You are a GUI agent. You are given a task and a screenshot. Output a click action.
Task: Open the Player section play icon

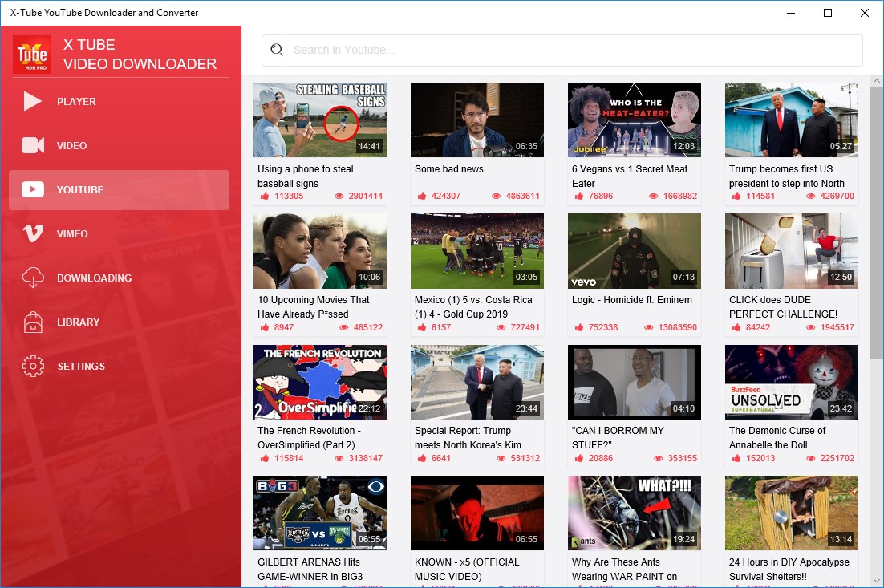(x=32, y=102)
